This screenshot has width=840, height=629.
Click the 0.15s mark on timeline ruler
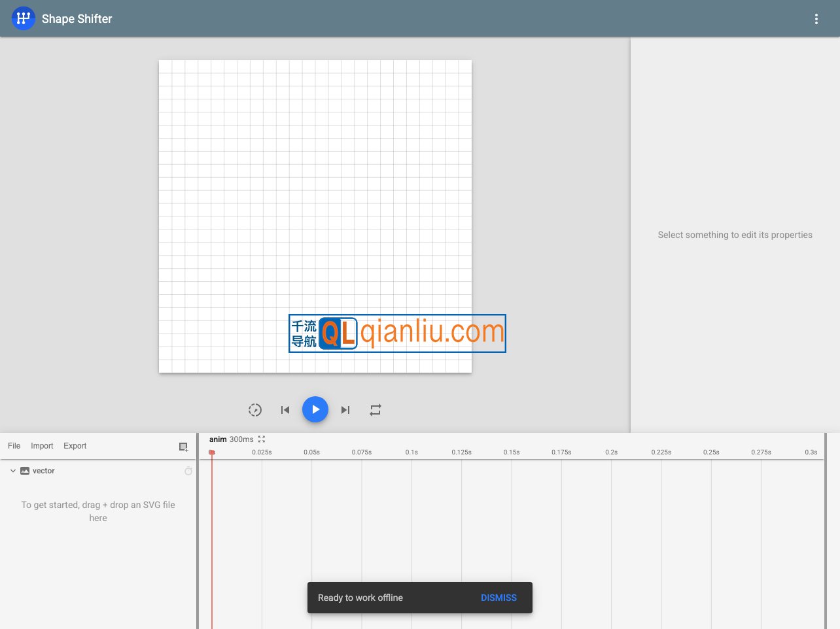pyautogui.click(x=512, y=452)
